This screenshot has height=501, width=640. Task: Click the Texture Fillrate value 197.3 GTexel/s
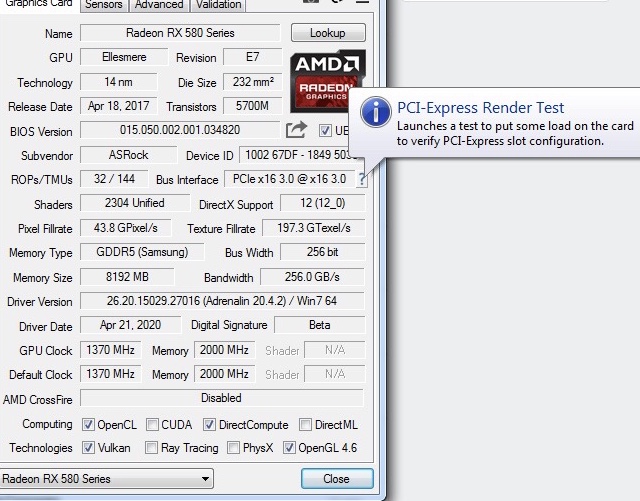(313, 227)
